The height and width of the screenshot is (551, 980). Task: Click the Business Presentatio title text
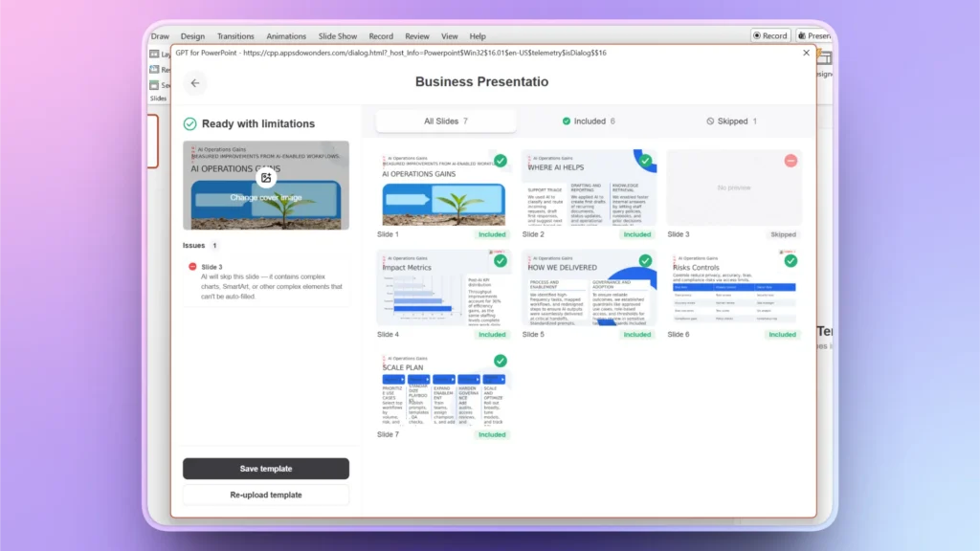(x=482, y=82)
